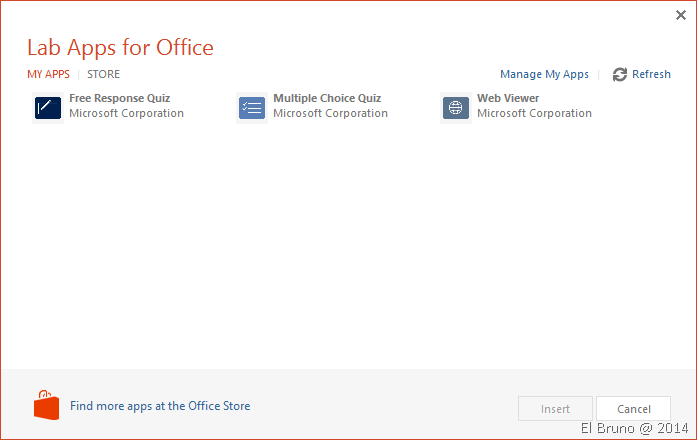
Task: Click Microsoft Corporation under Free Response Quiz
Action: pyautogui.click(x=126, y=114)
